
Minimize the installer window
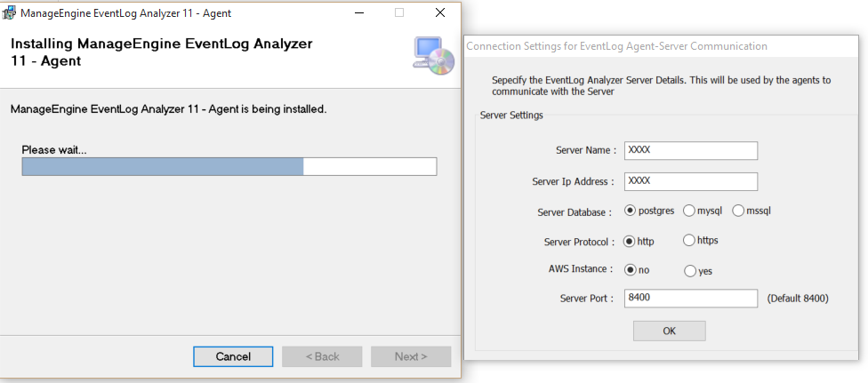pos(358,13)
